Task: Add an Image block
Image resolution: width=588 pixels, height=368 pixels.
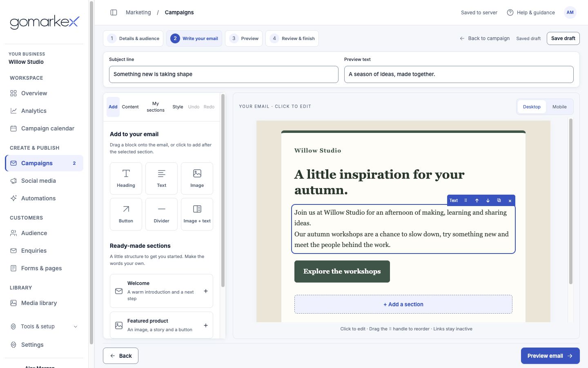Action: click(197, 178)
